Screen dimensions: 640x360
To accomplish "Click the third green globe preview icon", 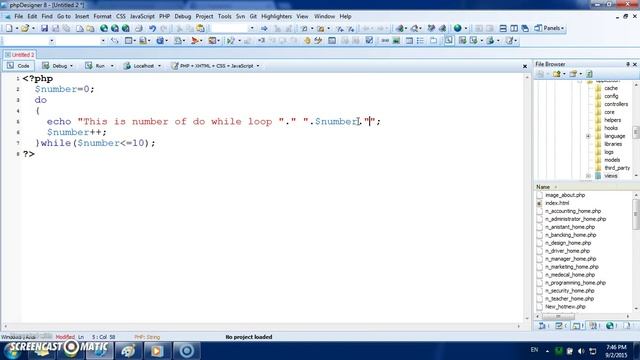I will click(x=126, y=28).
